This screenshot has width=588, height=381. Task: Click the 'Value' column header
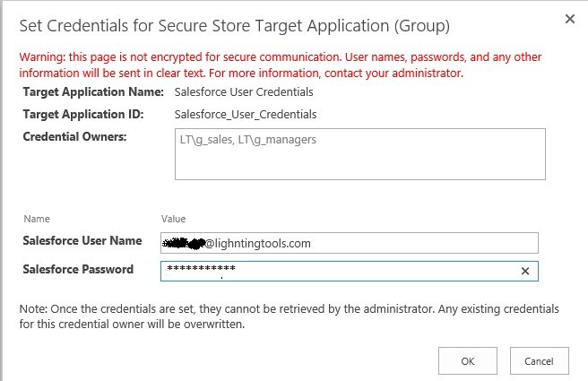click(173, 219)
